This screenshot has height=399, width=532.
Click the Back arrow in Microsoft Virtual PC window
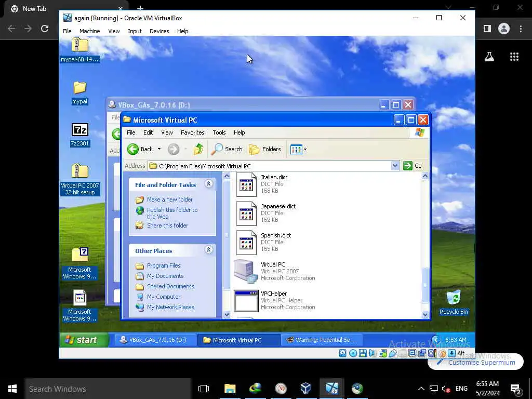click(x=133, y=149)
